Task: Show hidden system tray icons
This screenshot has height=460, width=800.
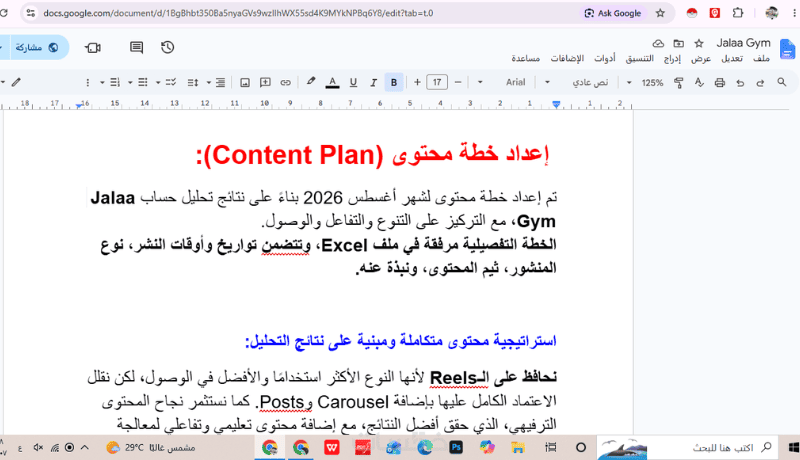Action: click(x=85, y=448)
